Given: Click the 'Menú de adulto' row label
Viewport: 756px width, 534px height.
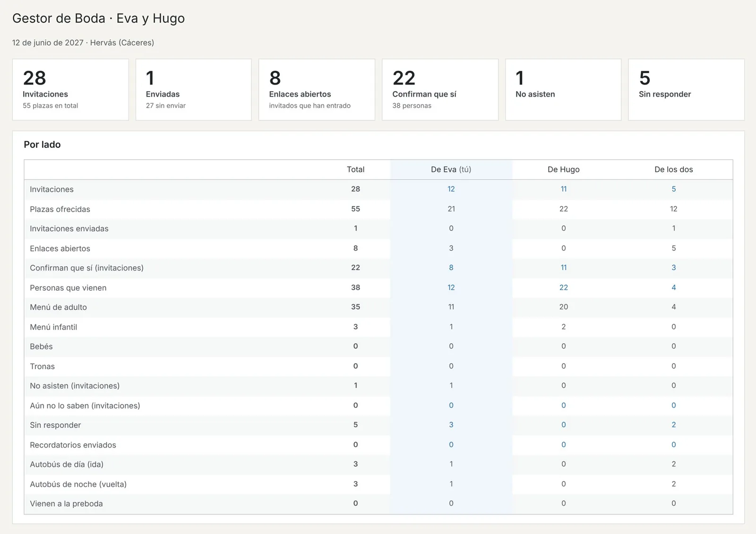Looking at the screenshot, I should tap(59, 307).
